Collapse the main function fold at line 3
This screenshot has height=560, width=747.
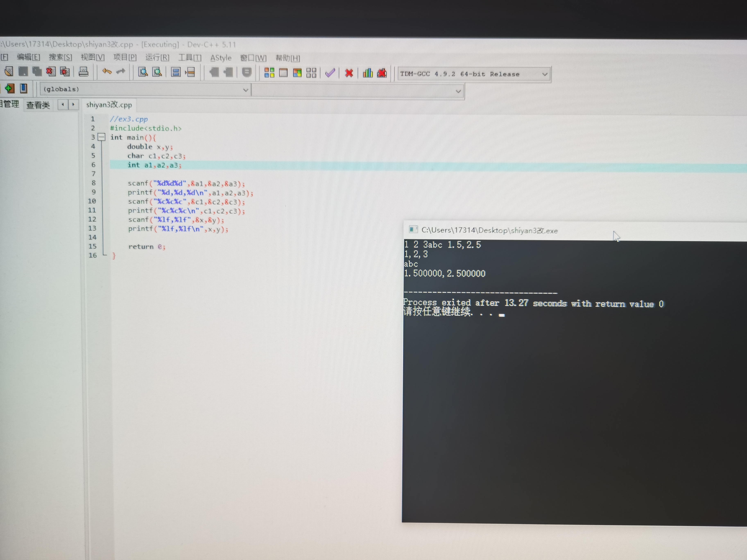(x=101, y=137)
